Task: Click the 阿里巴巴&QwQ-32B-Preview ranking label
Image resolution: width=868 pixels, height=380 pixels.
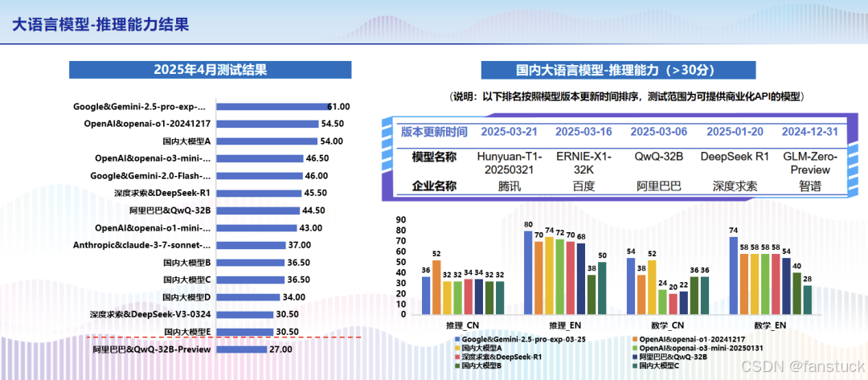Action: click(152, 349)
